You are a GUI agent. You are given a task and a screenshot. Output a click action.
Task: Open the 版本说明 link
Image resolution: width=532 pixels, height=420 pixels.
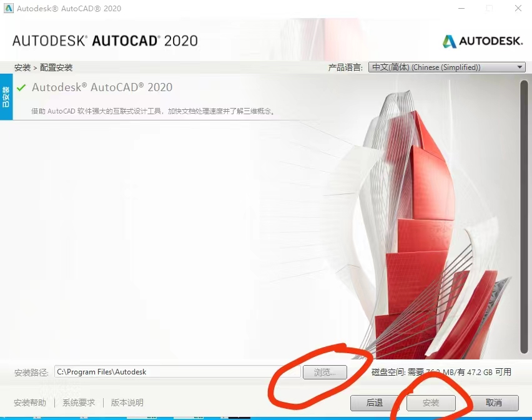[127, 403]
